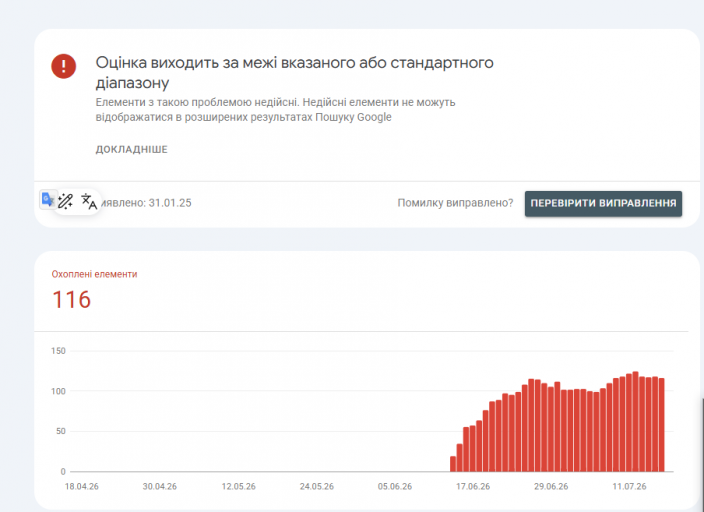Click the last red bar in chart

(x=661, y=425)
